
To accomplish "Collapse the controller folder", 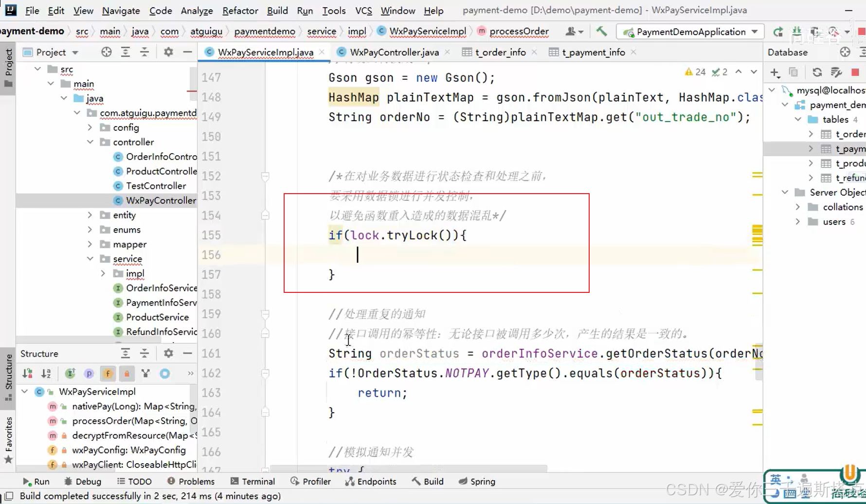I will click(90, 142).
